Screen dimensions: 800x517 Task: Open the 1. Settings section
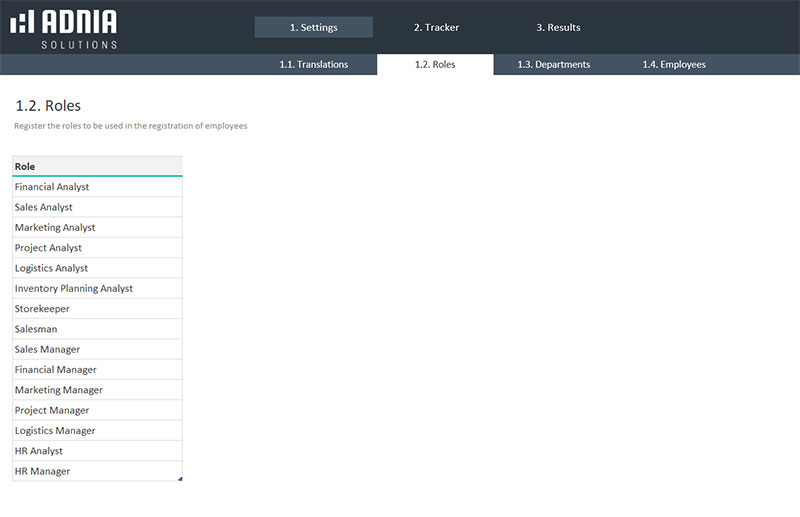click(x=313, y=27)
